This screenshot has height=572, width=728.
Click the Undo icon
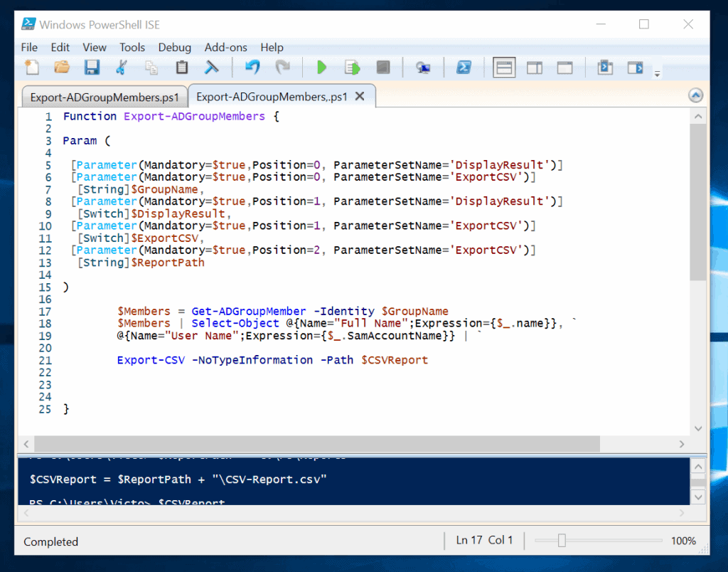pos(253,67)
